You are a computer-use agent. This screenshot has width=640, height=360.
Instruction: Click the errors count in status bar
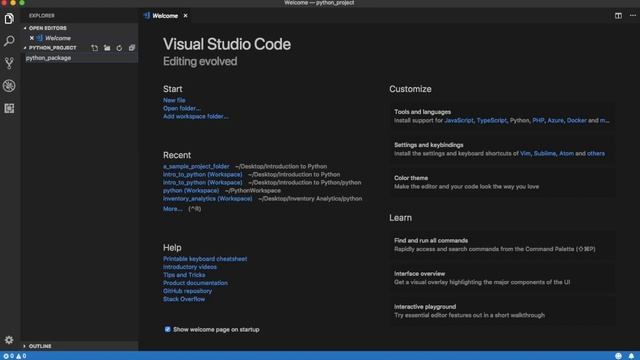coord(9,356)
